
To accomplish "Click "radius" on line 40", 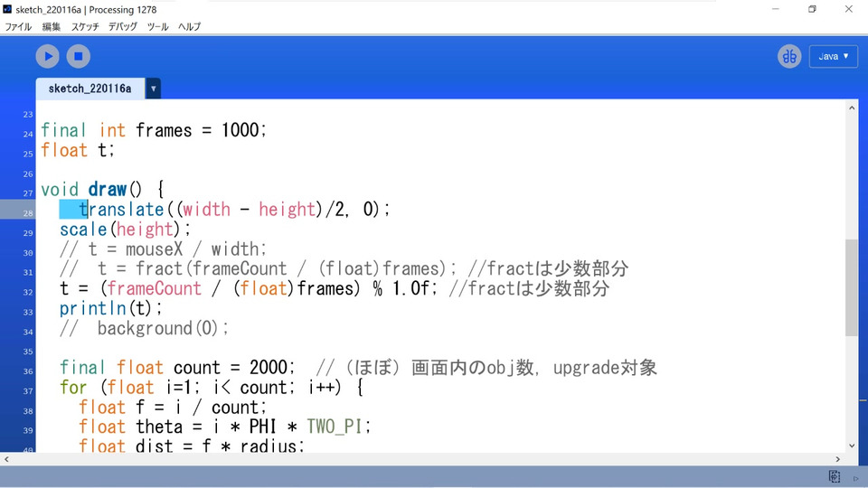I will [269, 446].
